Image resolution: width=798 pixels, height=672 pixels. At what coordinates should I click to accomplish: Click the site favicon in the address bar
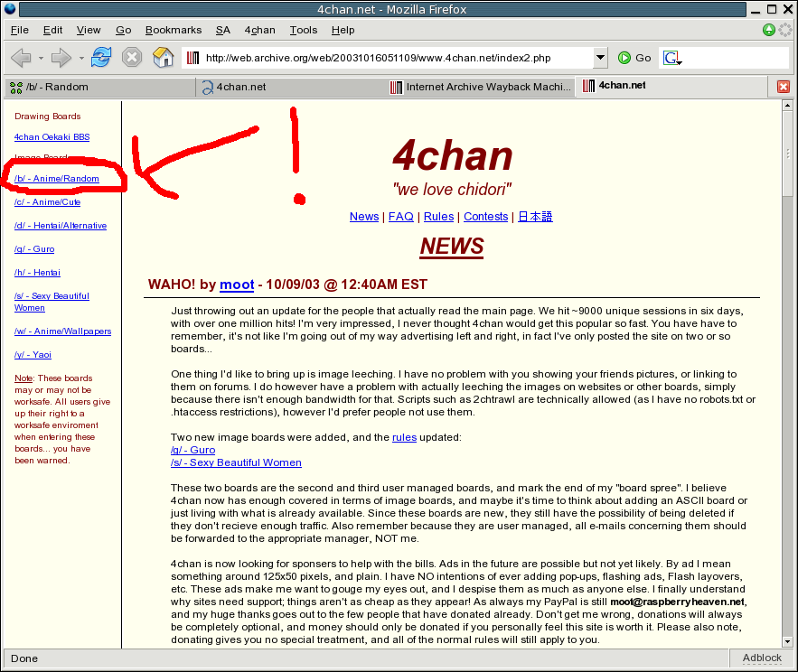pos(192,58)
